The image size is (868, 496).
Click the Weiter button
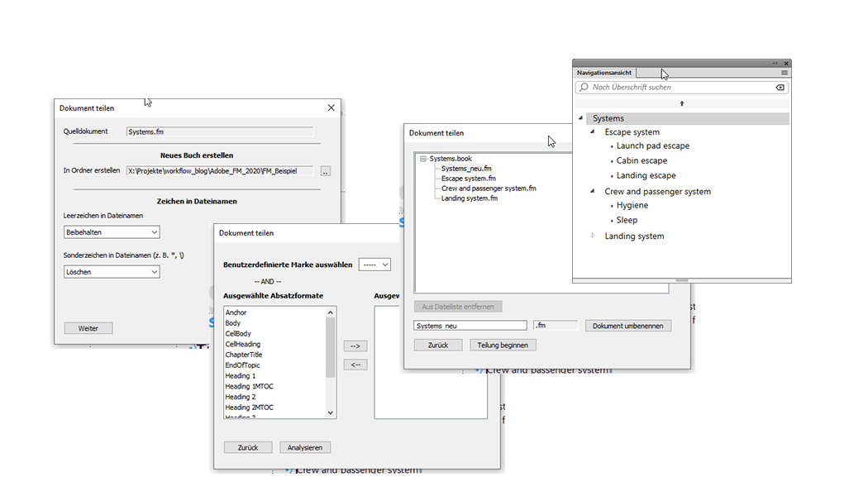tap(88, 327)
